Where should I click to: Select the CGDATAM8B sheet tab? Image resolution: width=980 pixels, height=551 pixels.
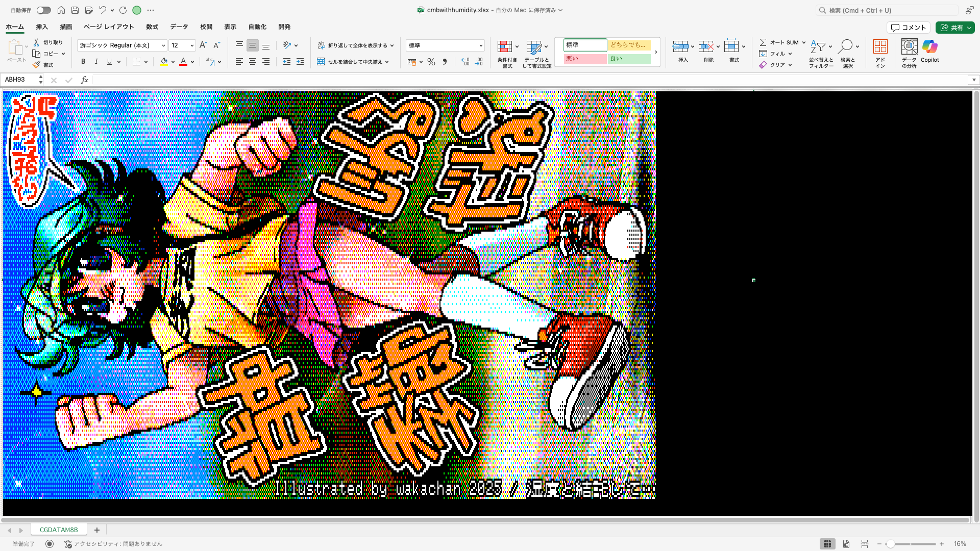[x=59, y=530]
